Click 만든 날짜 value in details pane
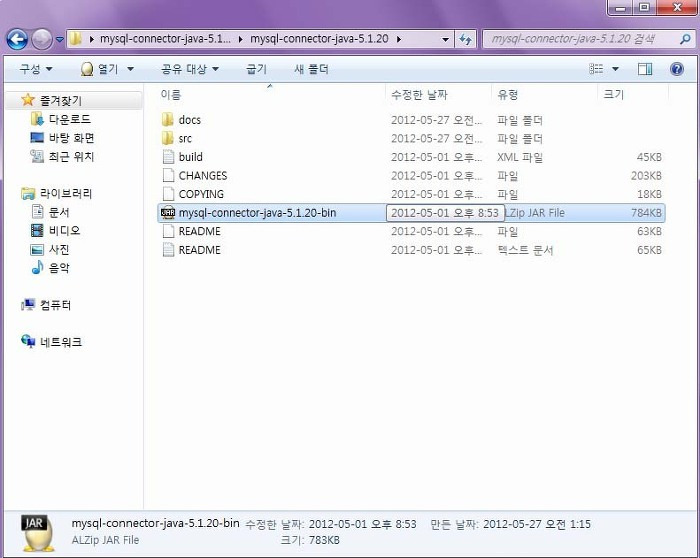The height and width of the screenshot is (558, 700). [537, 524]
